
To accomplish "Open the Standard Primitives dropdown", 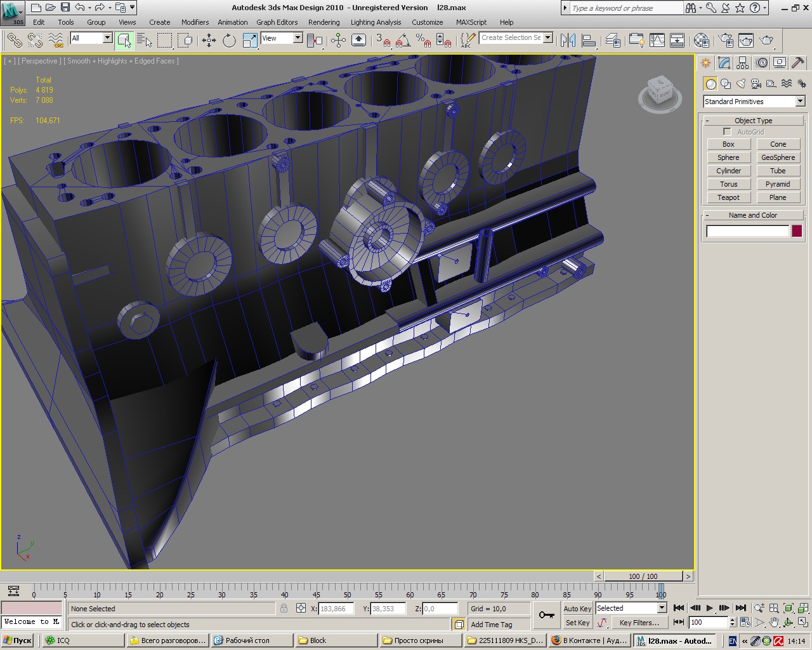I will coord(800,102).
